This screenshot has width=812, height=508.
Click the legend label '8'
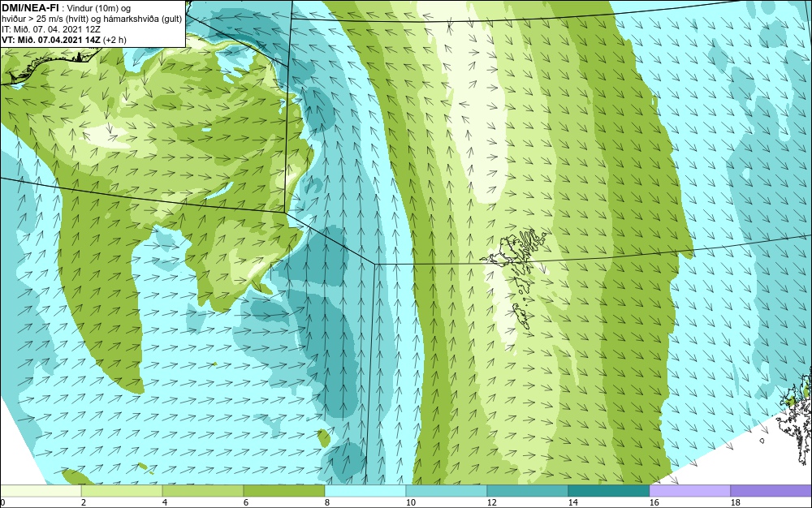coord(326,502)
